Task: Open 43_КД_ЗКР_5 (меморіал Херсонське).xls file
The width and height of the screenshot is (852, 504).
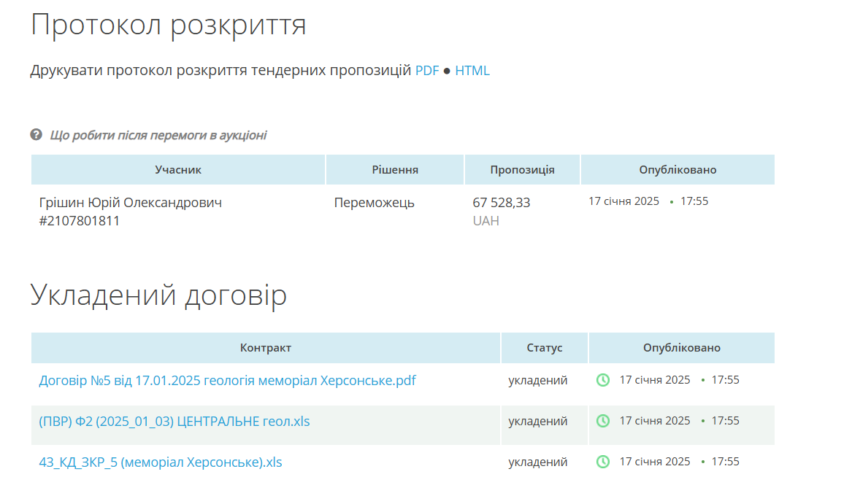Action: click(x=160, y=462)
